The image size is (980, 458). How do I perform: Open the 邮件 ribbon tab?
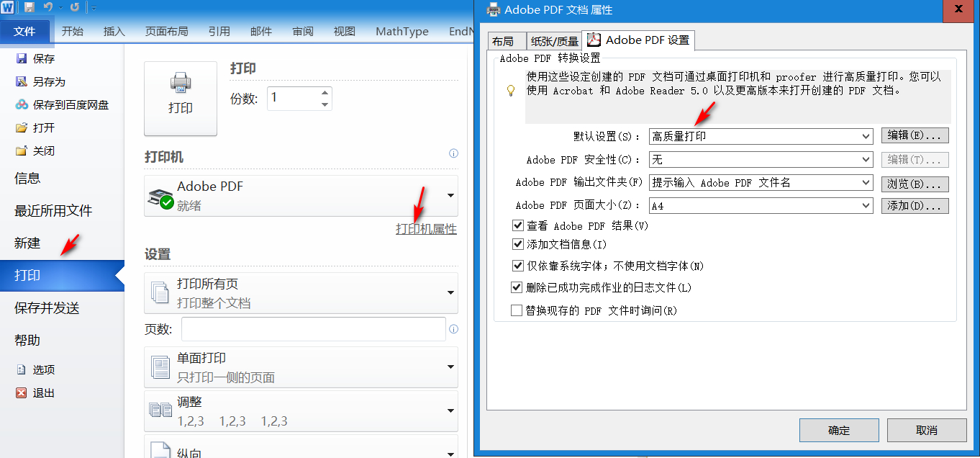(261, 31)
